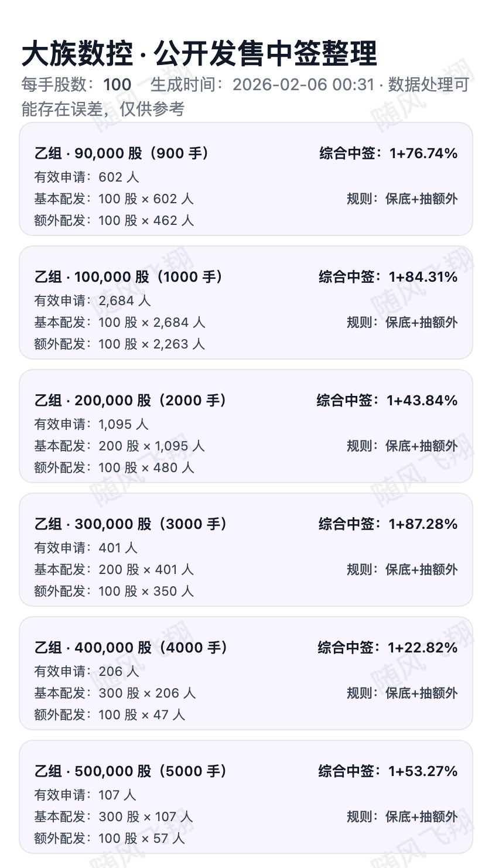Select the 乙组 · 500,000 股 (5000 手) heading

[x=131, y=771]
